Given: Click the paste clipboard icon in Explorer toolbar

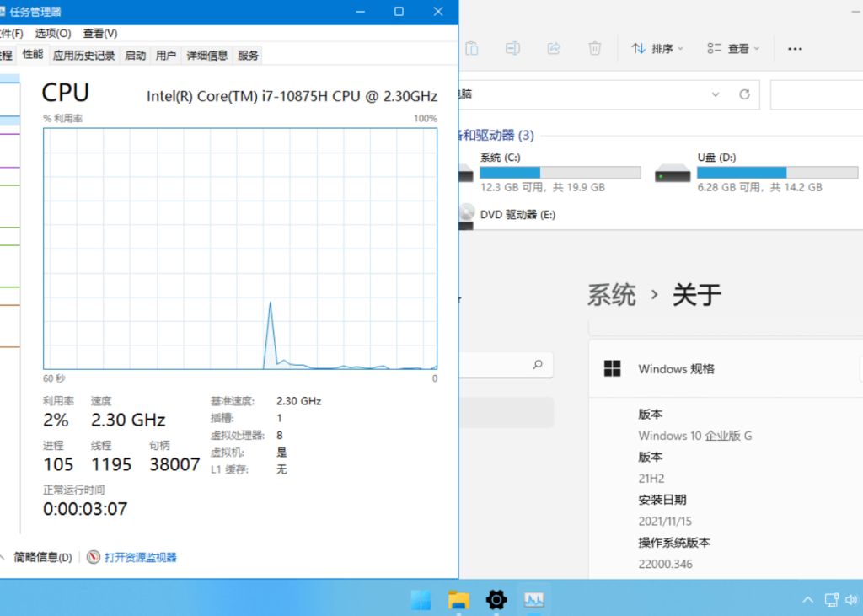Looking at the screenshot, I should (x=472, y=48).
